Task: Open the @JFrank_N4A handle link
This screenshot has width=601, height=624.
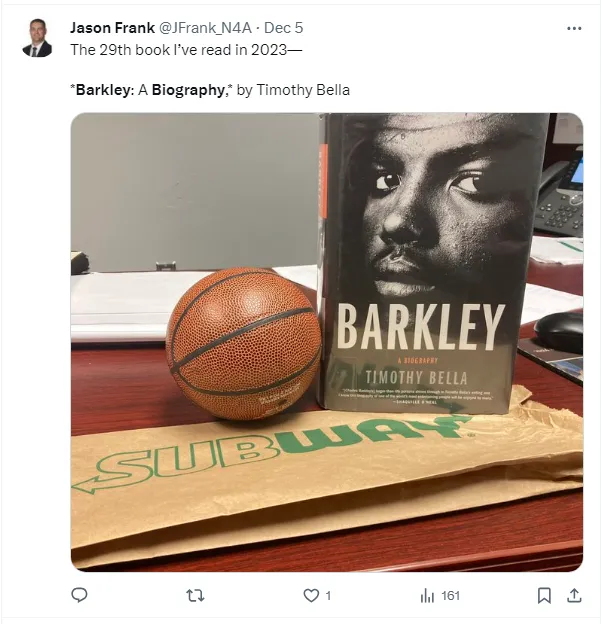Action: [205, 28]
